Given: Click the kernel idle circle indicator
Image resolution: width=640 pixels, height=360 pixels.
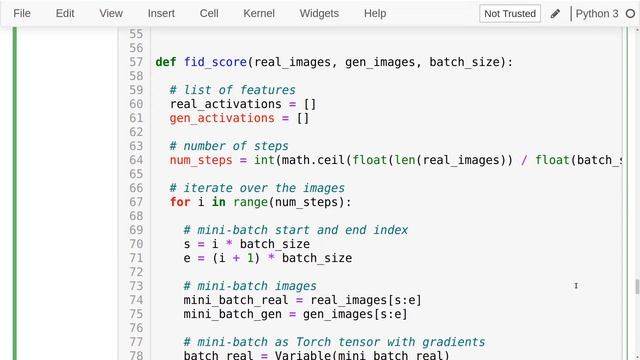Looking at the screenshot, I should pos(630,13).
